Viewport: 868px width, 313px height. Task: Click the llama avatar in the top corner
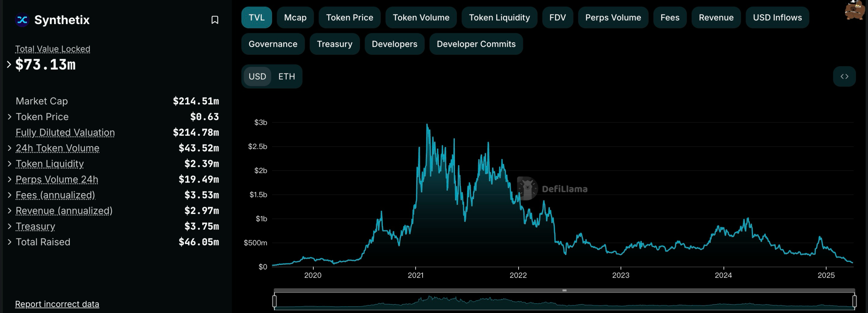point(856,10)
